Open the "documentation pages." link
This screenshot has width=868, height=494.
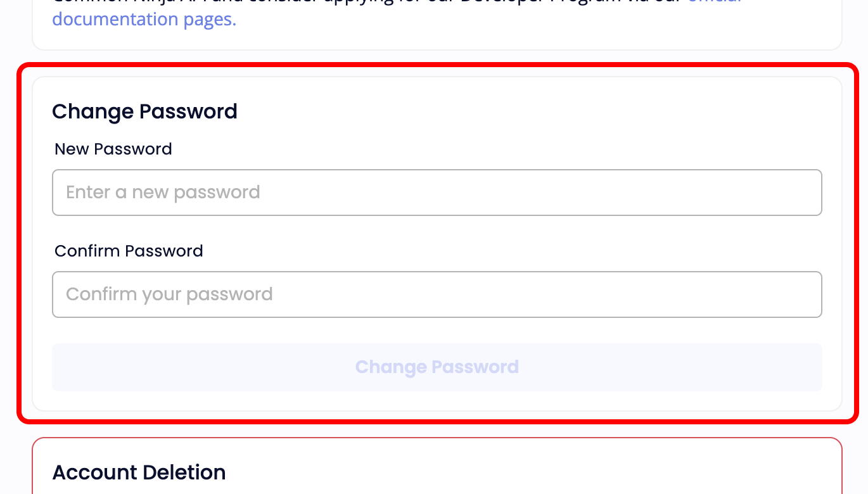[144, 19]
